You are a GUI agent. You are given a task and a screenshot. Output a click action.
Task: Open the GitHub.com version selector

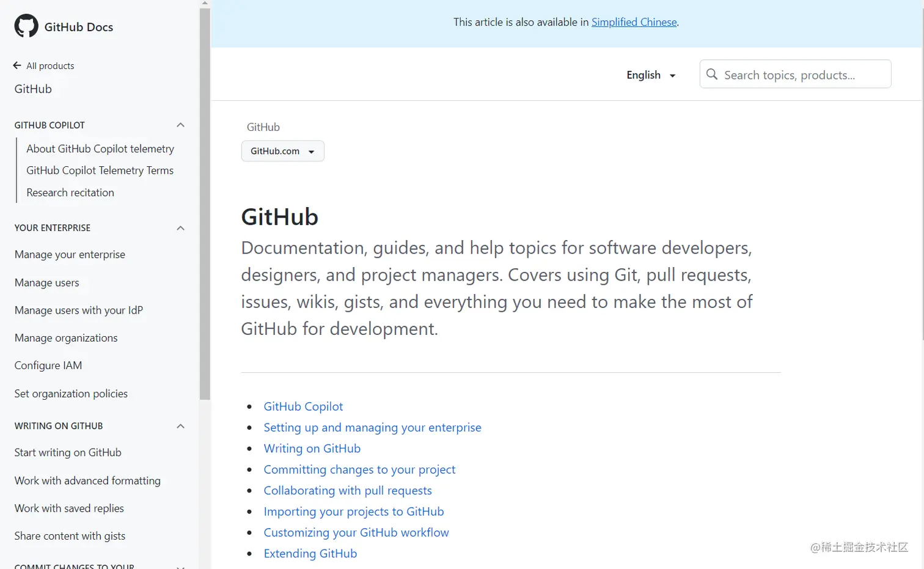282,151
